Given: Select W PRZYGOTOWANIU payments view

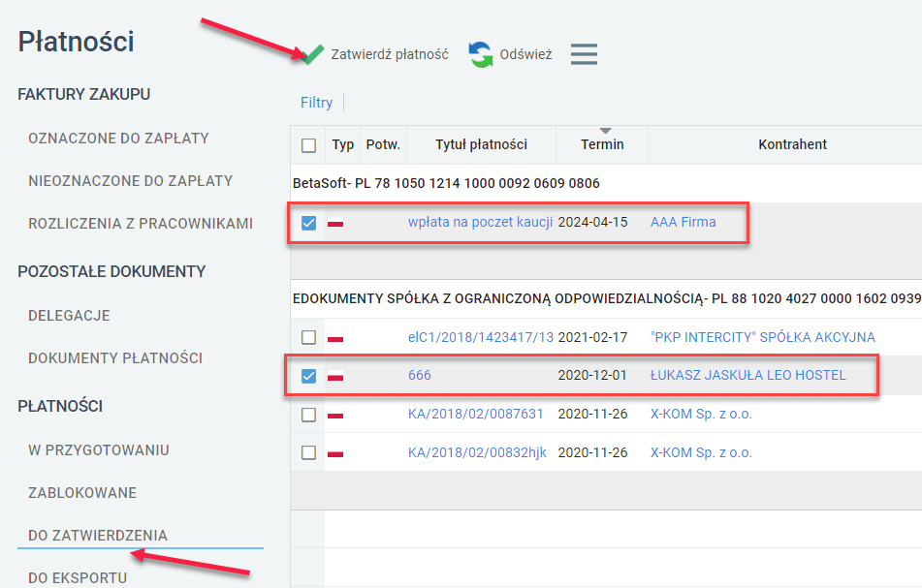Looking at the screenshot, I should click(x=99, y=449).
